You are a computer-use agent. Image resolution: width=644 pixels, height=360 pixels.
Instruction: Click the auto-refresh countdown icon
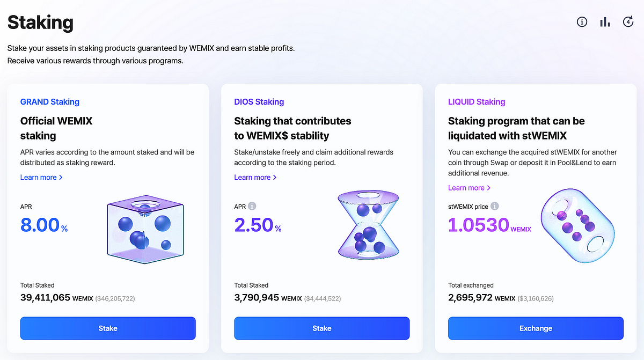coord(628,22)
